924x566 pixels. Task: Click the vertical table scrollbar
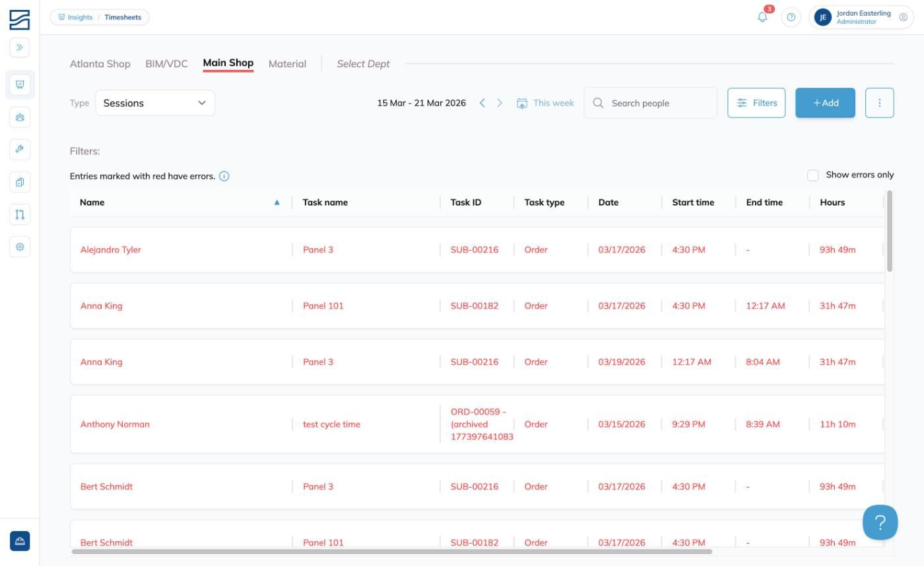point(890,231)
